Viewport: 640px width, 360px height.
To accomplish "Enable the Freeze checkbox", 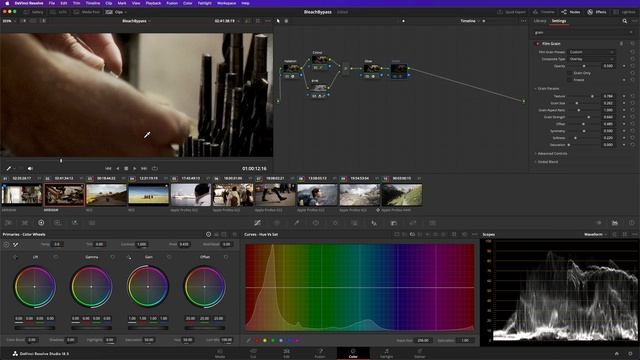I will pos(569,80).
